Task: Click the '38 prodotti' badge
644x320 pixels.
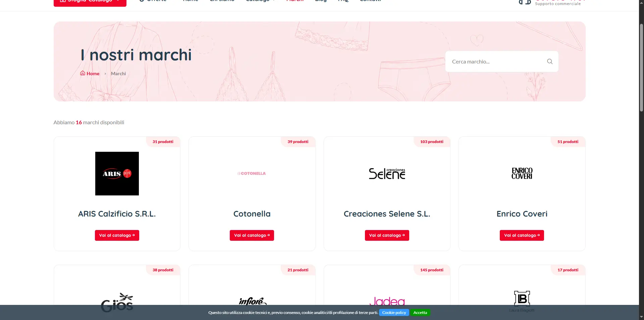Action: coord(163,270)
